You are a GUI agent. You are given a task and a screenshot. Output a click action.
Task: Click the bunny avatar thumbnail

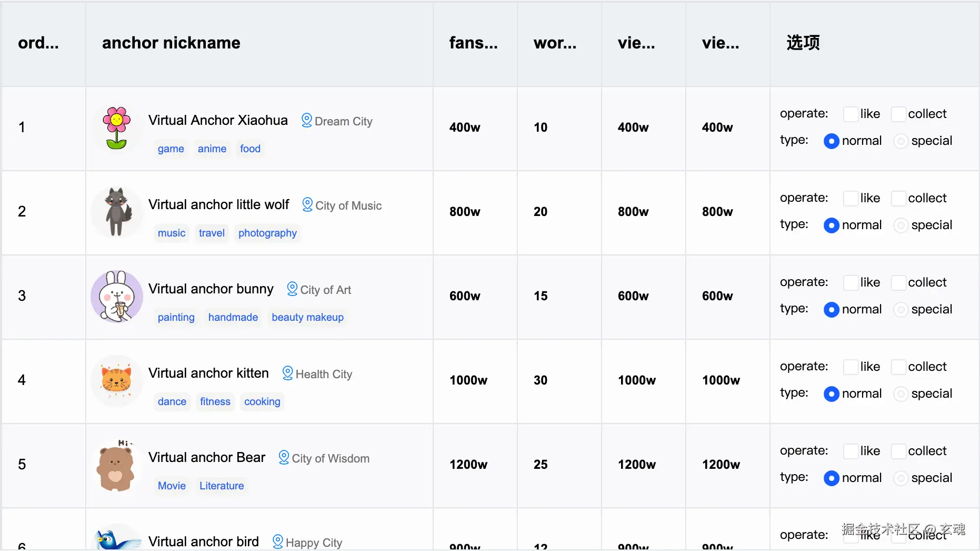[117, 297]
